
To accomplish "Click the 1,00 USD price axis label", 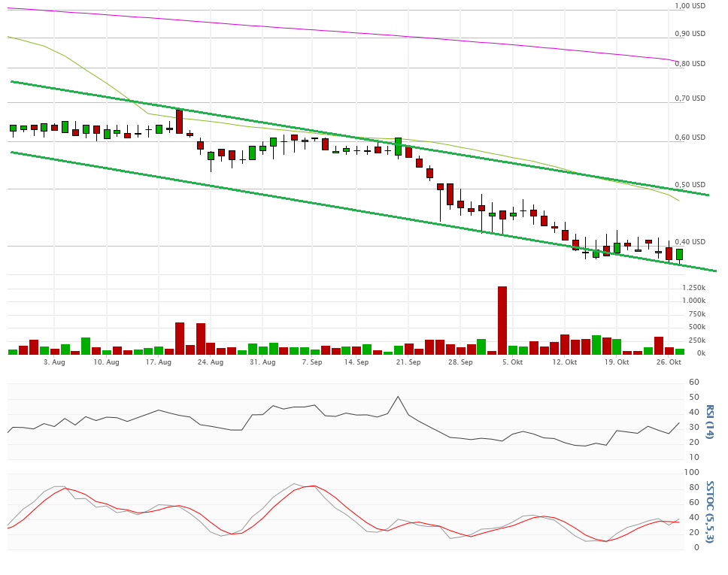I will click(690, 6).
